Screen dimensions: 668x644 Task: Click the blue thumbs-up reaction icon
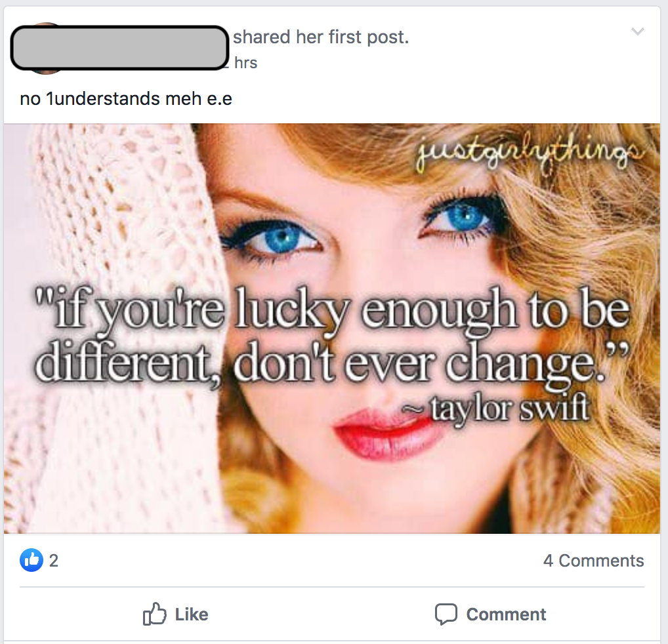coord(31,559)
